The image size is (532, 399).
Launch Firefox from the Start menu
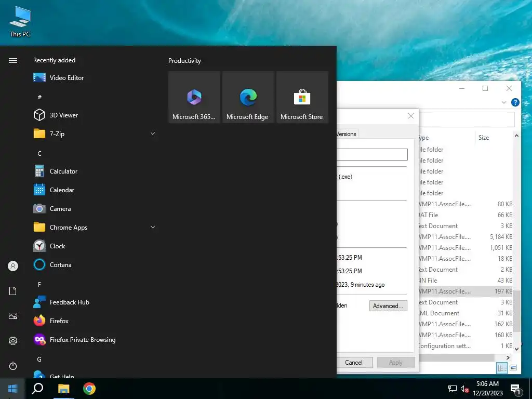(95, 321)
